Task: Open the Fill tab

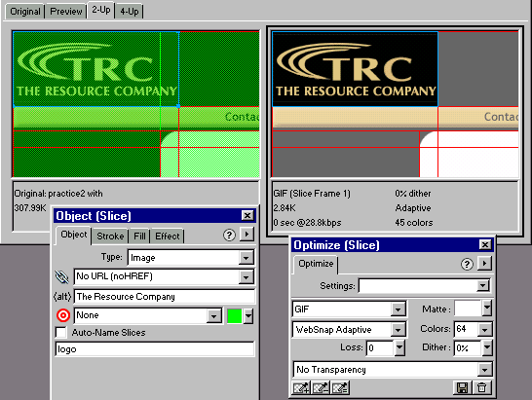Action: pos(139,236)
